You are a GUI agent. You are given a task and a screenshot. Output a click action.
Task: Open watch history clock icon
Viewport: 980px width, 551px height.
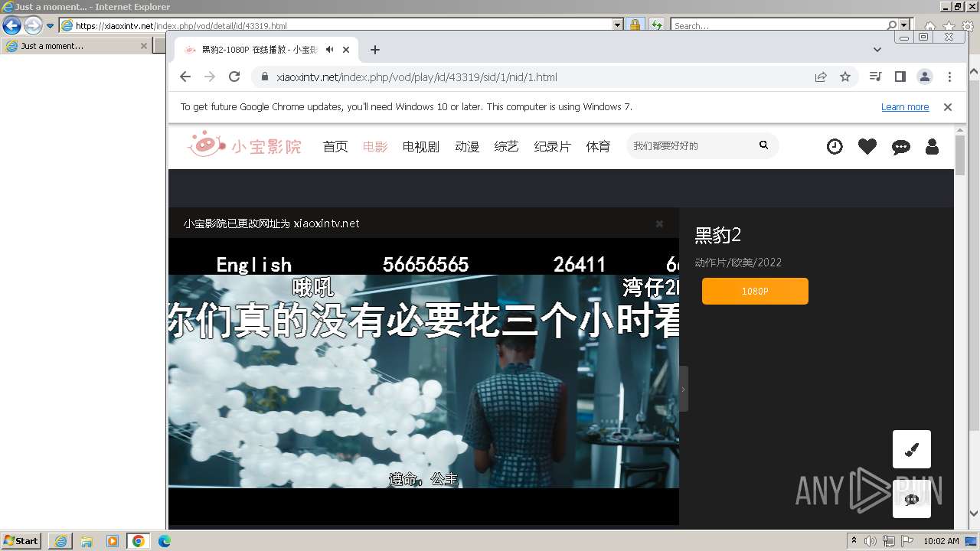tap(835, 146)
